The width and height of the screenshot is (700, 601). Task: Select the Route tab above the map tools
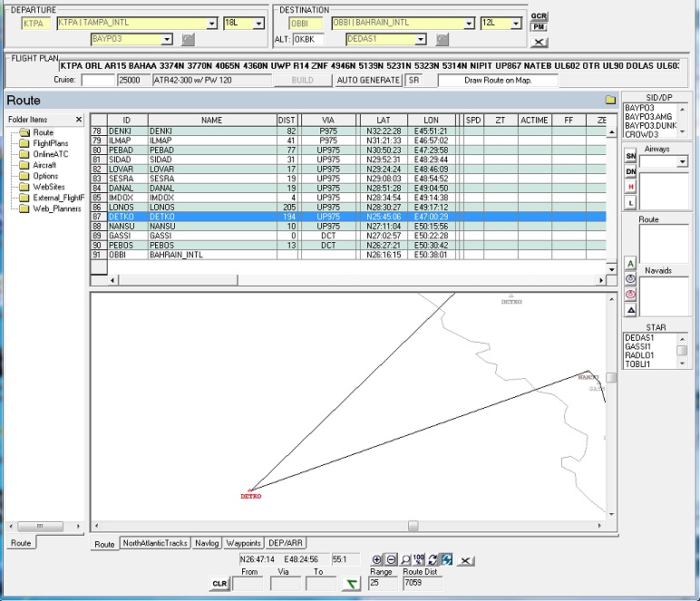[104, 544]
